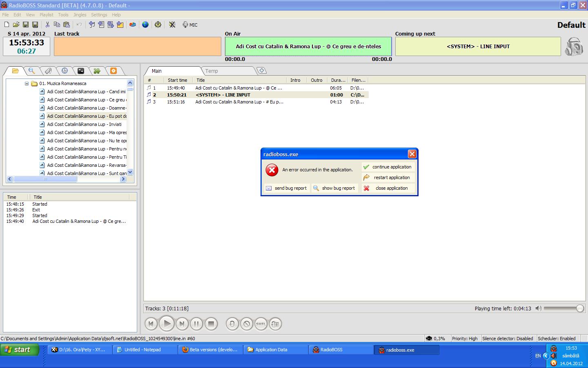Click the Save As floppy icon
588x368 pixels.
[x=35, y=25]
